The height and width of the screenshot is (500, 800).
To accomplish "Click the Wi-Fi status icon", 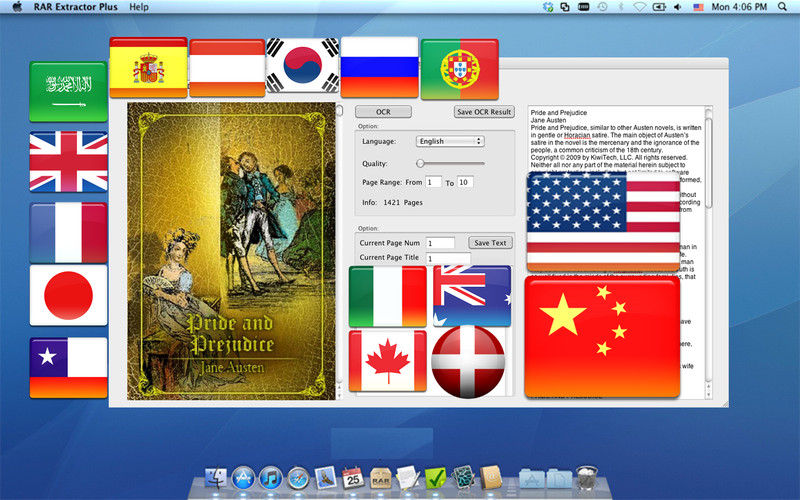I will click(x=640, y=7).
